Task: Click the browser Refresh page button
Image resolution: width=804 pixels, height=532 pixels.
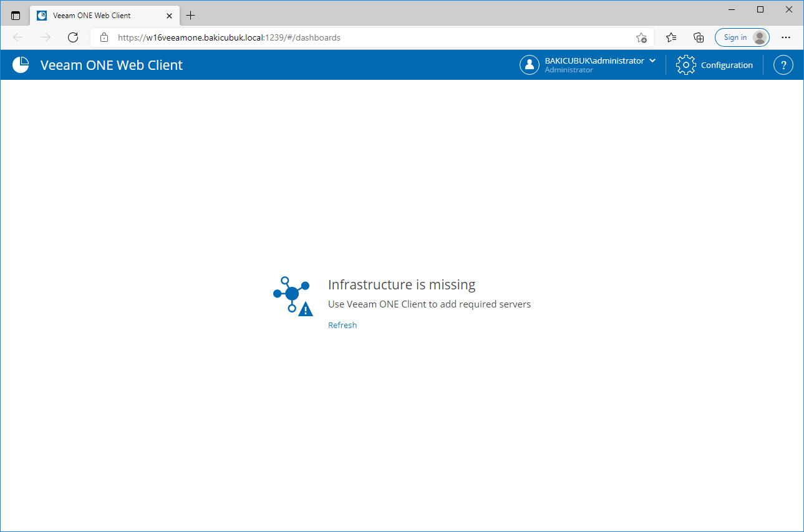Action: point(73,37)
